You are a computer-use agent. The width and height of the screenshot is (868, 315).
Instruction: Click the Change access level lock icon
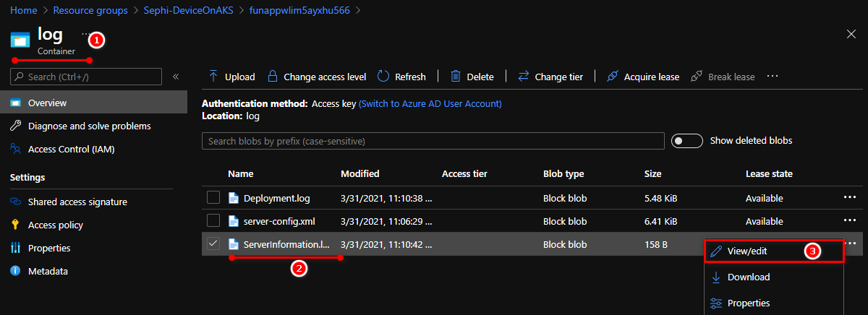[x=273, y=77]
